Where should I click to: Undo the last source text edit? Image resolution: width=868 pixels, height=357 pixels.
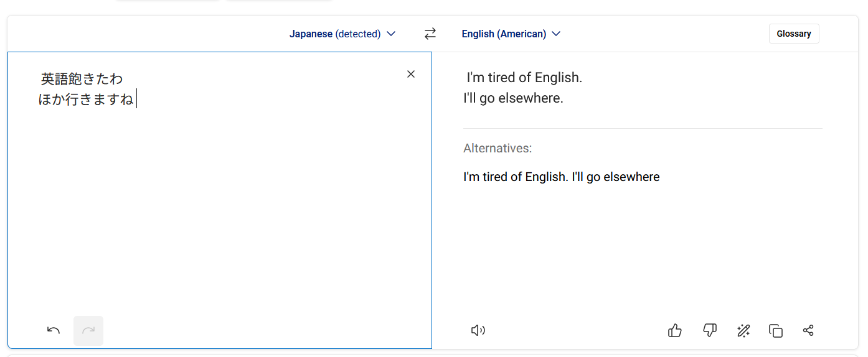point(54,330)
